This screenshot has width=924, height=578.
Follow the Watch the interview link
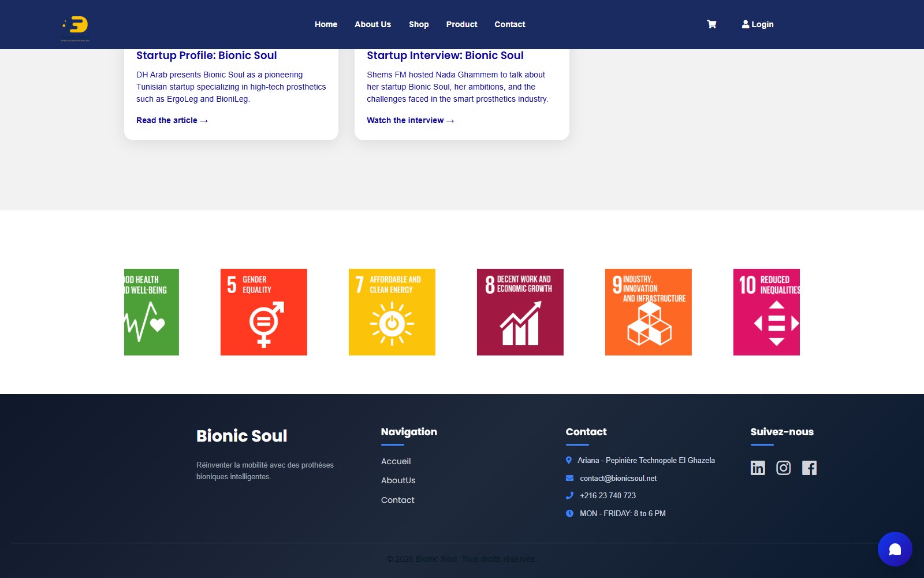411,120
